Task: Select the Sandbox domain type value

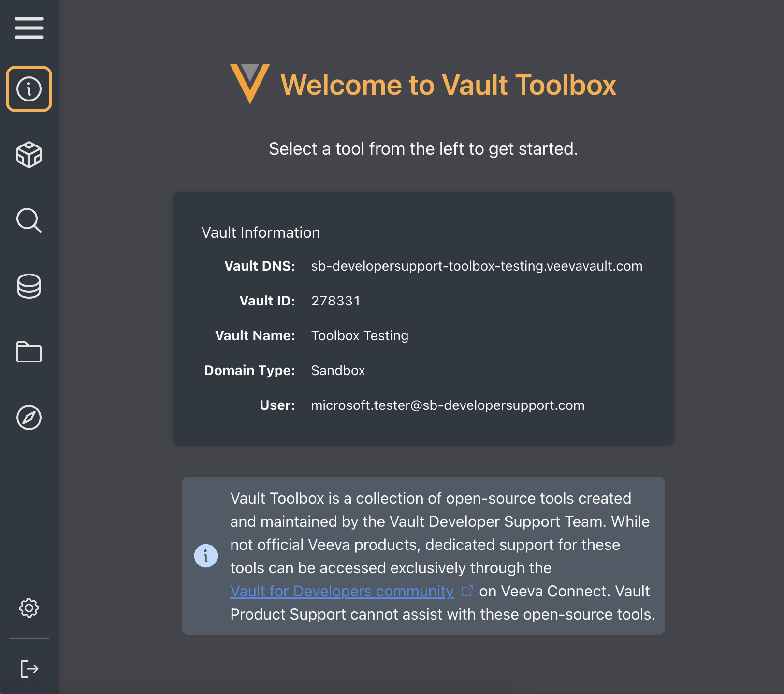Action: [338, 370]
